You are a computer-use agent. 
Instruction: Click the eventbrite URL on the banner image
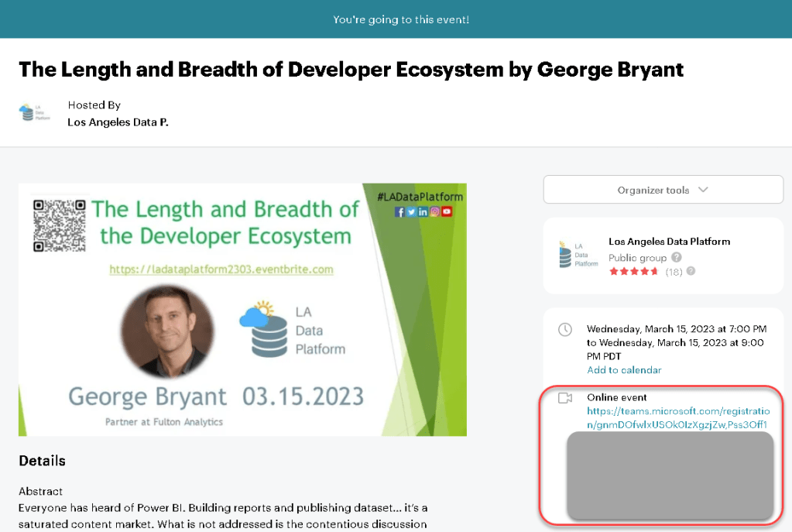click(221, 269)
